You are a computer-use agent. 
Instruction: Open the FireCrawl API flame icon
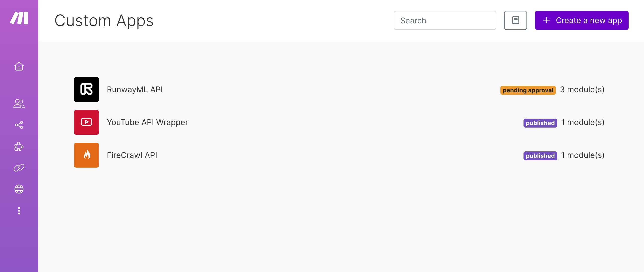point(86,155)
